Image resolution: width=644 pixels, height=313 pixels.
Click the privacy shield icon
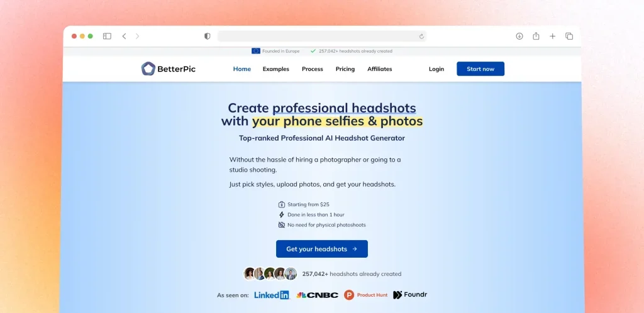pyautogui.click(x=208, y=36)
